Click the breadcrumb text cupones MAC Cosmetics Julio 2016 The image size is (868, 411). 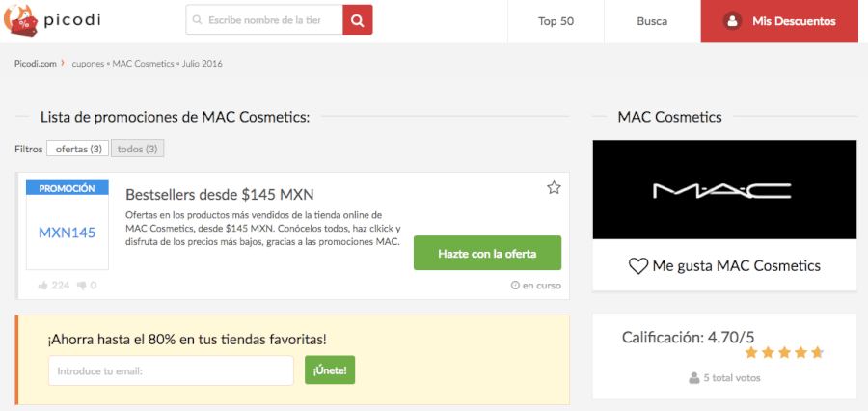[148, 64]
